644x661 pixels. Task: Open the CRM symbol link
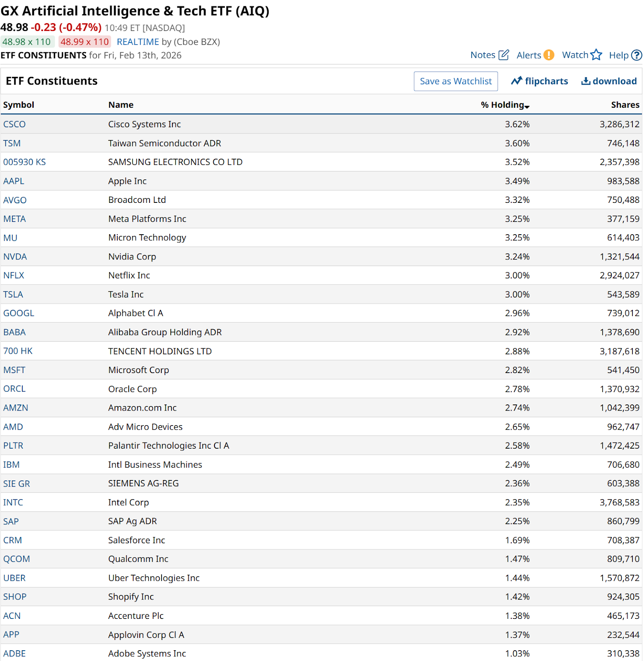coord(13,540)
